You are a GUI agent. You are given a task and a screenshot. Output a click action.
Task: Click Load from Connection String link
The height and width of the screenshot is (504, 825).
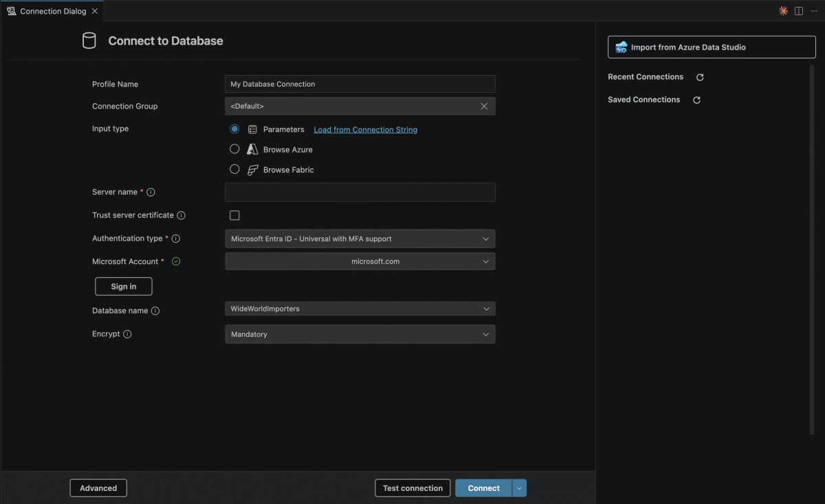365,129
